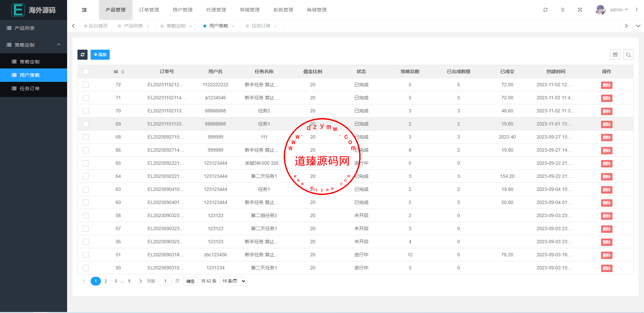The image size is (644, 313).
Task: Click the 确定 pagination confirm button
Action: [x=191, y=281]
